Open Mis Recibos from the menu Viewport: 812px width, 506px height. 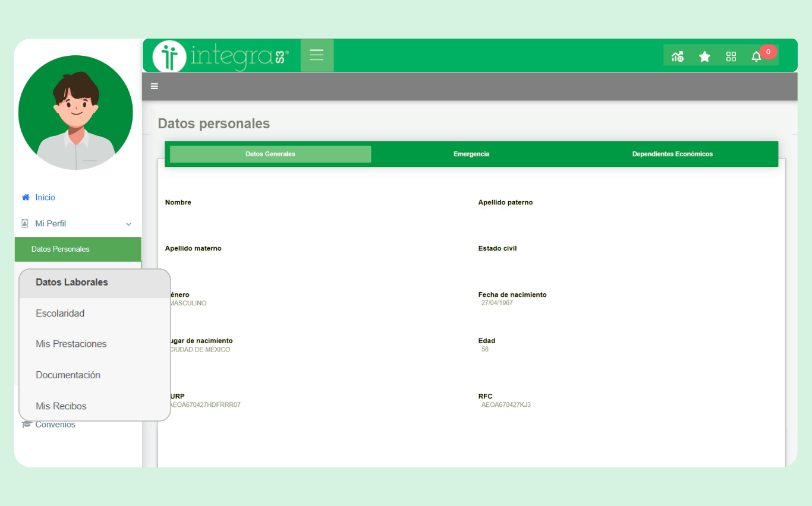(61, 406)
